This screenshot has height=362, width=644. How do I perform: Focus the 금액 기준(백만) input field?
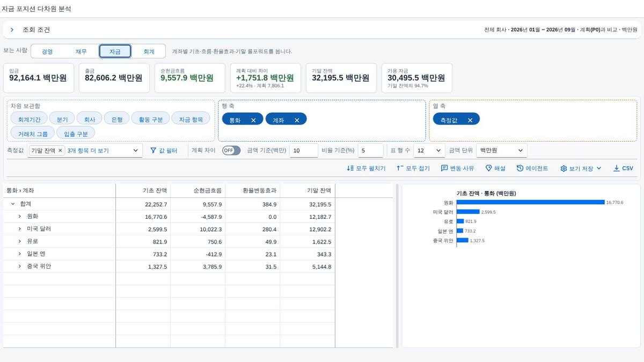click(304, 151)
